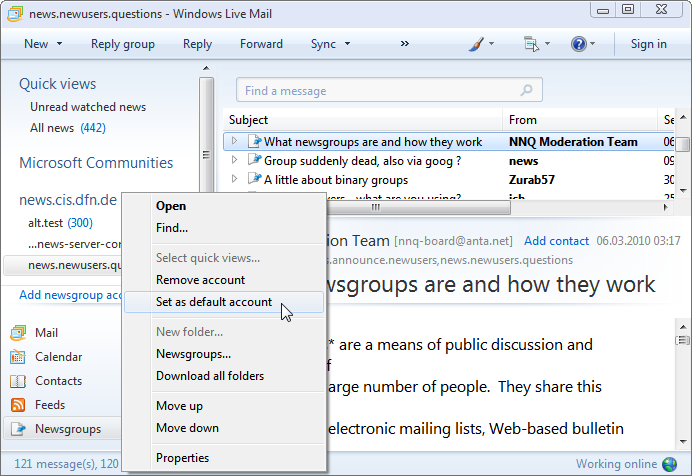The image size is (692, 476).
Task: Open Mail from the sidebar
Action: [x=47, y=333]
